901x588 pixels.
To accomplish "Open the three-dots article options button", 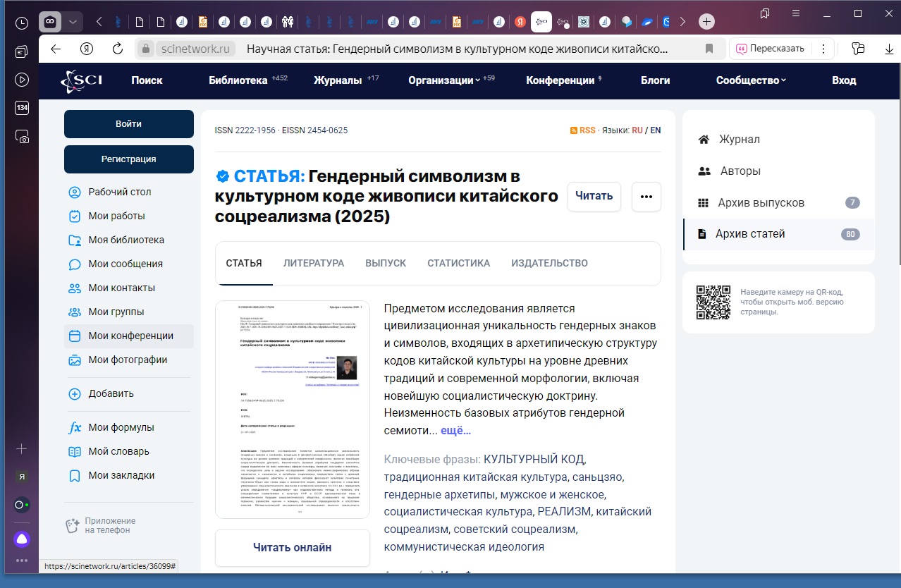I will point(646,197).
